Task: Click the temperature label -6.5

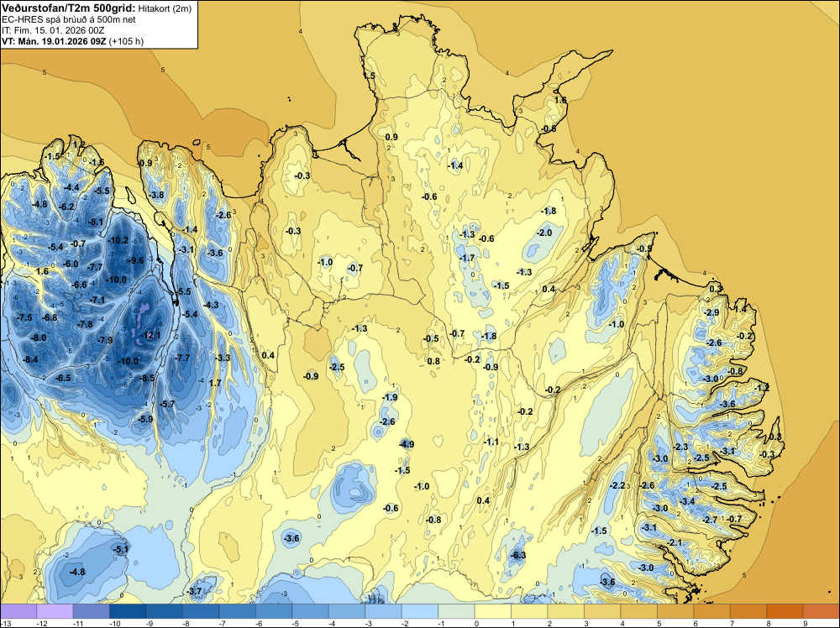Action: coord(63,378)
